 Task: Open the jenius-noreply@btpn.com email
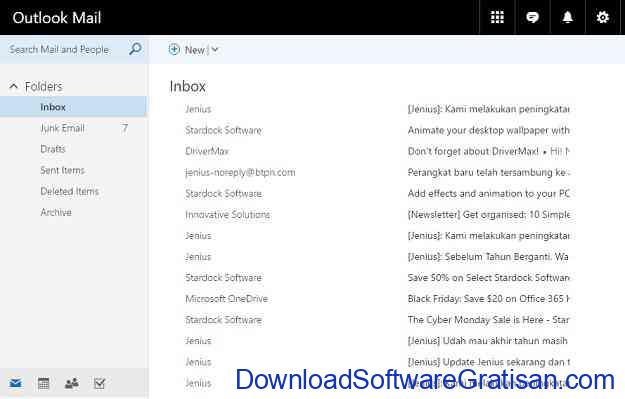[x=377, y=173]
